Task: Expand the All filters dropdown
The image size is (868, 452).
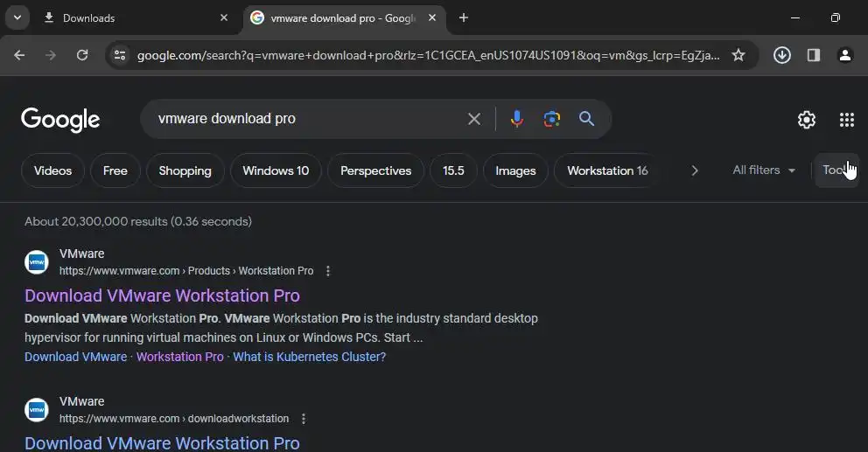Action: coord(764,170)
